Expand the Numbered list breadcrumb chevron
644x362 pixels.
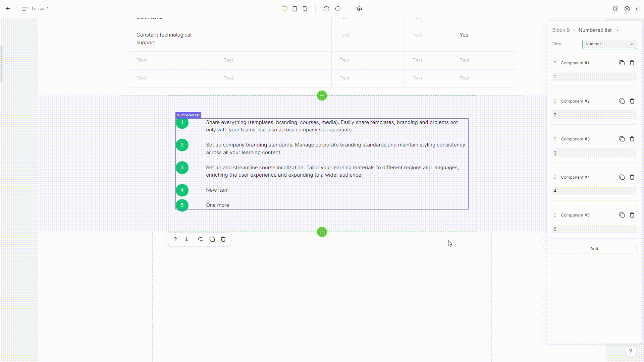point(618,30)
